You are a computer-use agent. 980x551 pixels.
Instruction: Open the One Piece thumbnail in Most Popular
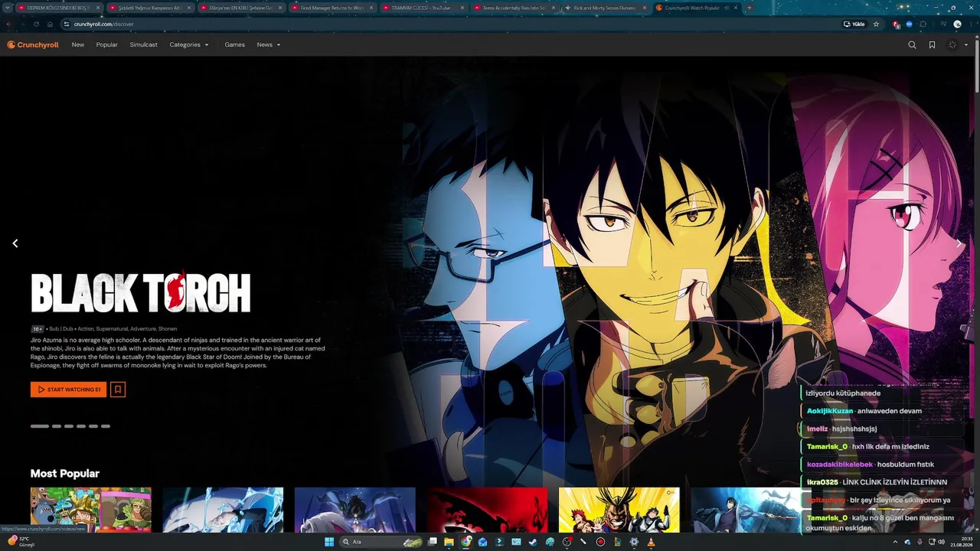tap(91, 510)
